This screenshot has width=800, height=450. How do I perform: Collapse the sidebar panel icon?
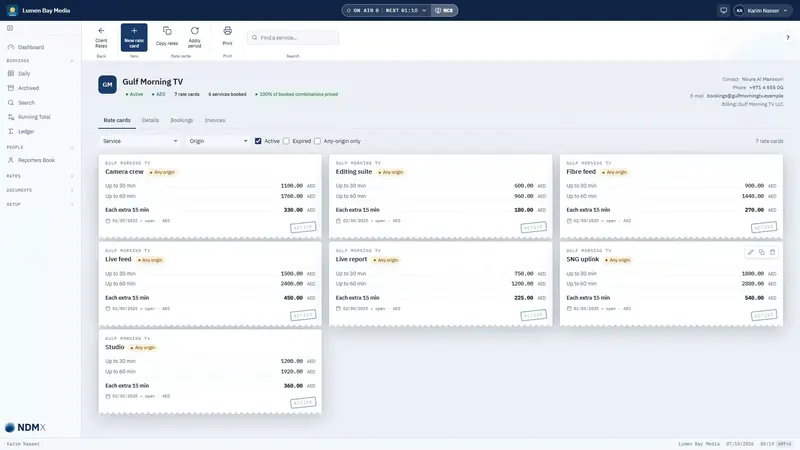pos(10,28)
